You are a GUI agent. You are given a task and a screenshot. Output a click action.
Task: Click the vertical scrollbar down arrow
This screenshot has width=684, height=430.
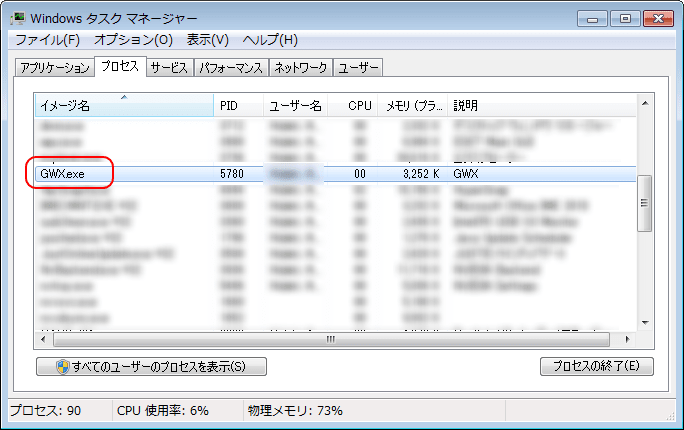tap(645, 323)
